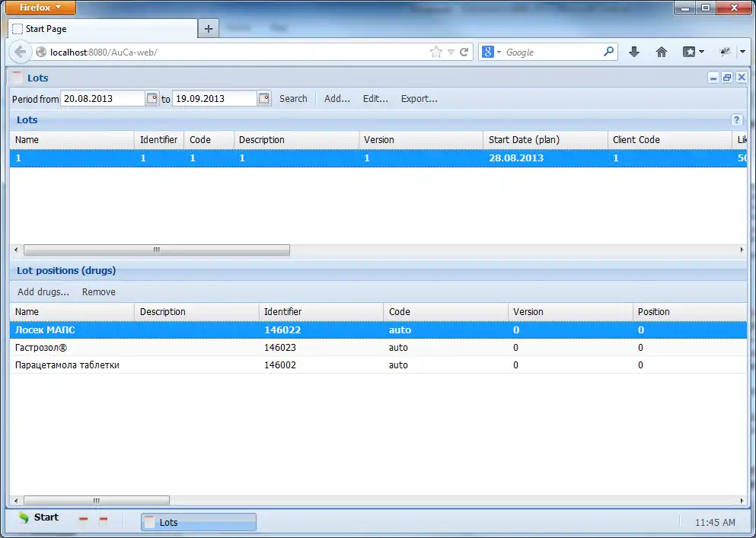This screenshot has width=756, height=538.
Task: Minimize the inner Lots window
Action: 713,78
